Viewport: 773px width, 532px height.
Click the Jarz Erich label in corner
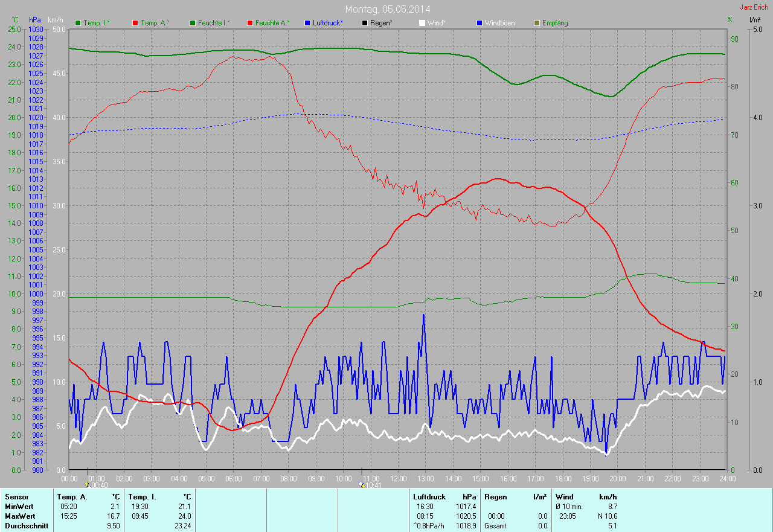point(754,7)
